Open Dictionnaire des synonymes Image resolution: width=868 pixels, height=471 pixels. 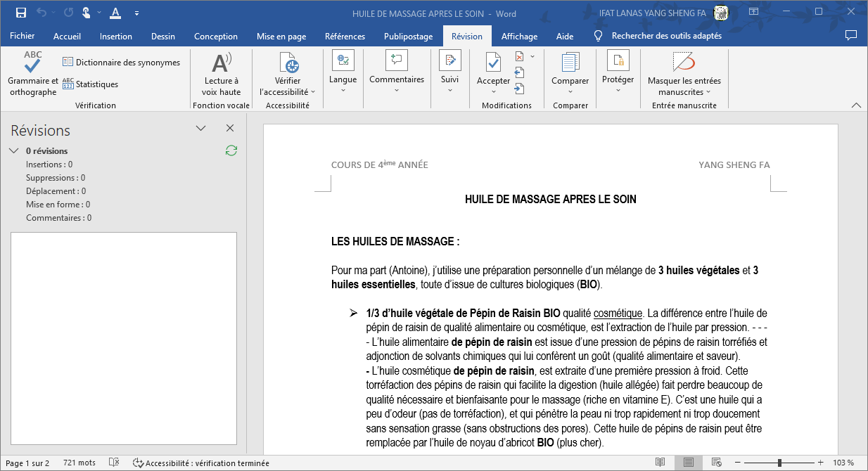pyautogui.click(x=121, y=63)
